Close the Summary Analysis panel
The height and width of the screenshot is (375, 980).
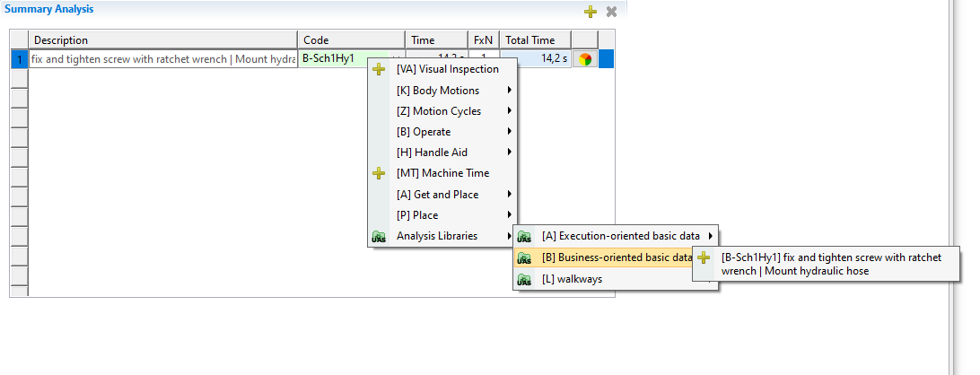point(611,12)
